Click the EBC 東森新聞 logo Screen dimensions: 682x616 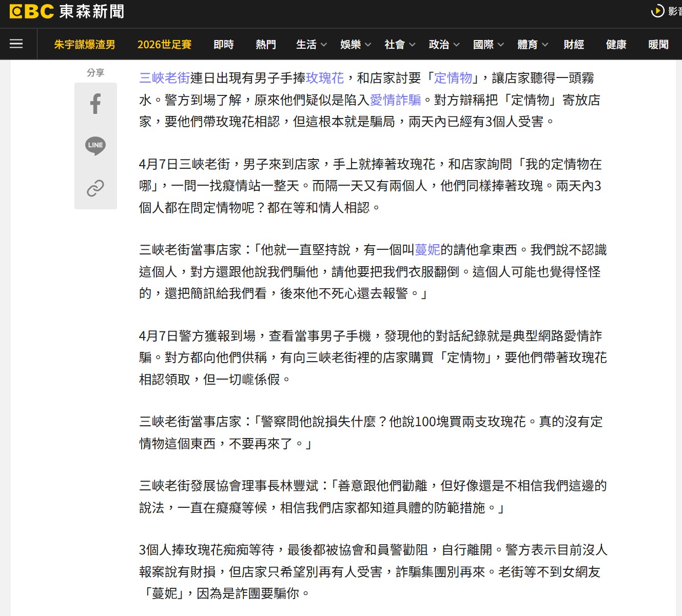point(67,12)
